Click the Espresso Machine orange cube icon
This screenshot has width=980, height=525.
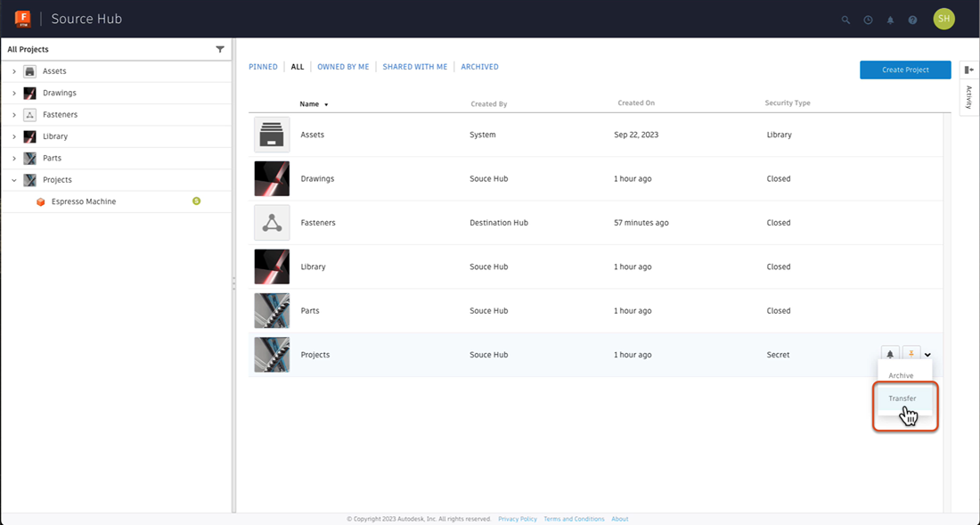click(41, 201)
